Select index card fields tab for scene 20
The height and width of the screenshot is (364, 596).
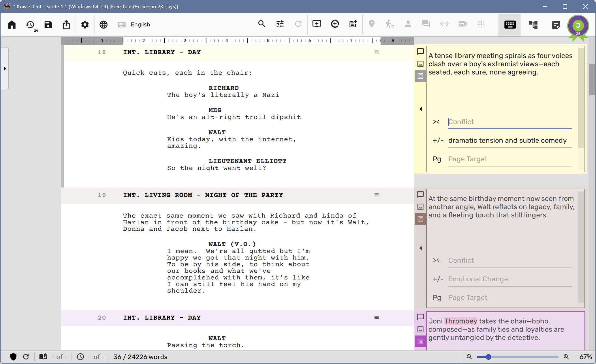[420, 342]
